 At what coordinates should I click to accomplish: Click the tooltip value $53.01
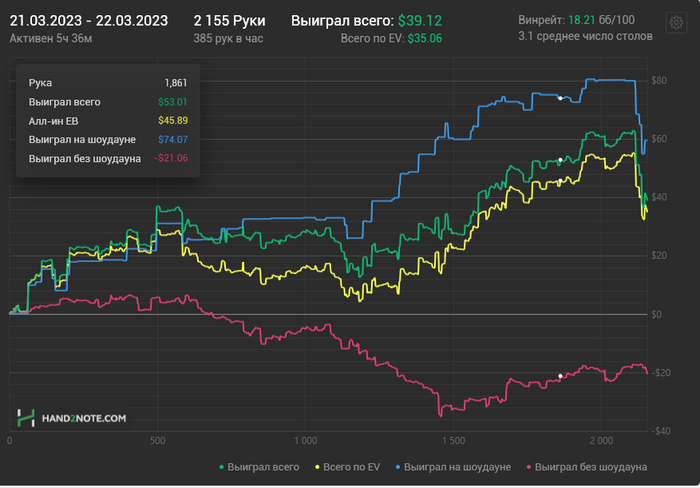tap(173, 102)
